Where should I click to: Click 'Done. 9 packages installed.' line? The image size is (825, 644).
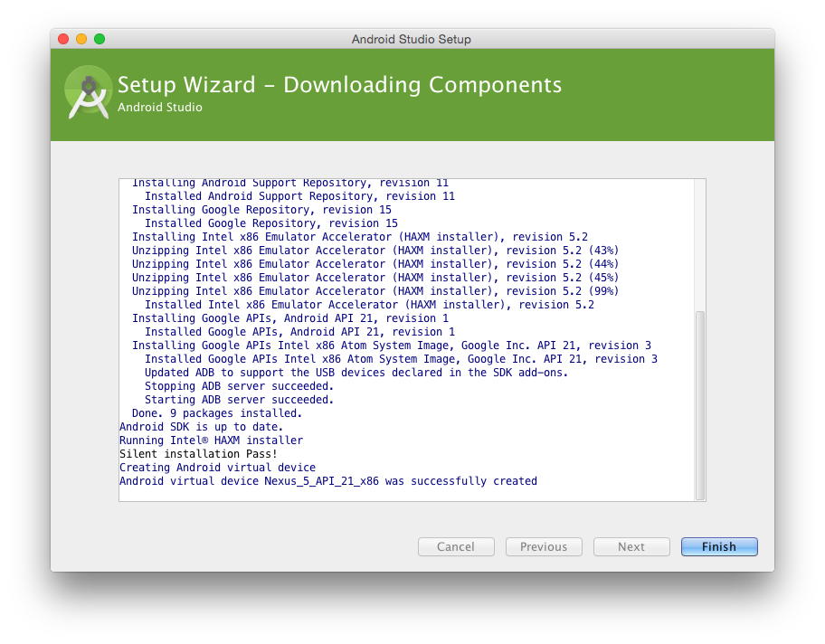tap(217, 413)
